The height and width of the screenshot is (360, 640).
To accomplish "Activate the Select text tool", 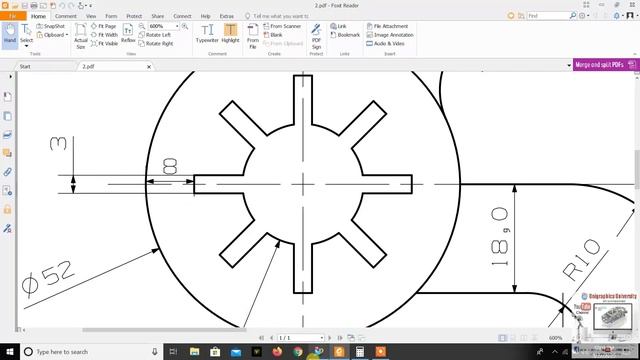I will pos(26,35).
